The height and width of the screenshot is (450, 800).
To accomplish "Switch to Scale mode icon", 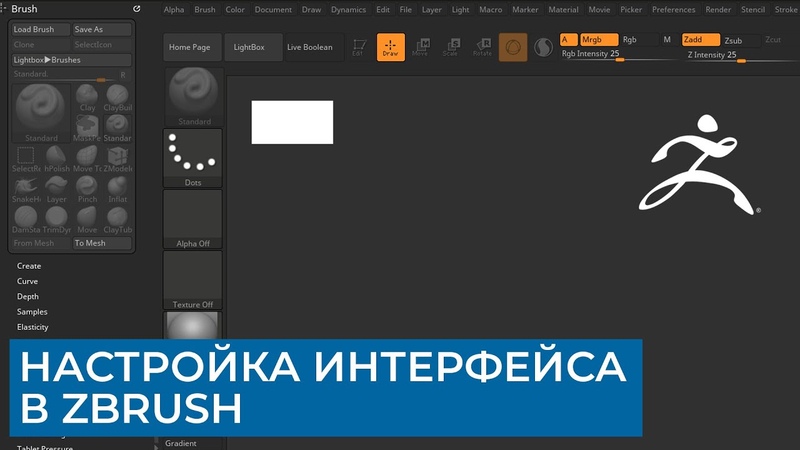I will (x=451, y=47).
